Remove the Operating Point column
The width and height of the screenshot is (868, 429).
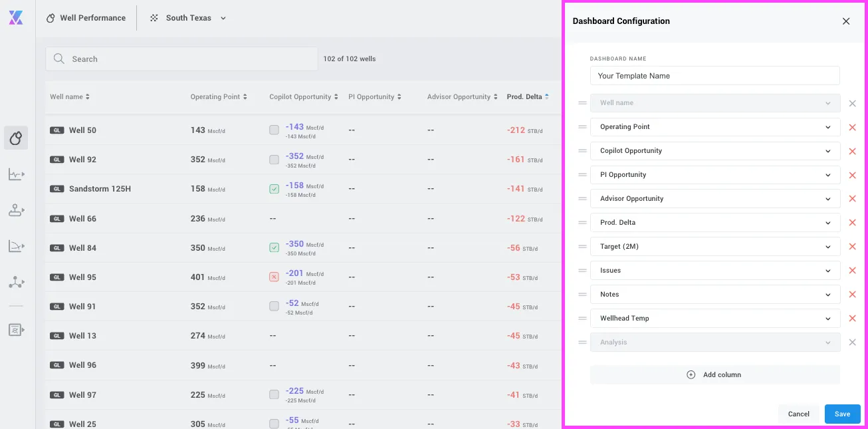(853, 127)
